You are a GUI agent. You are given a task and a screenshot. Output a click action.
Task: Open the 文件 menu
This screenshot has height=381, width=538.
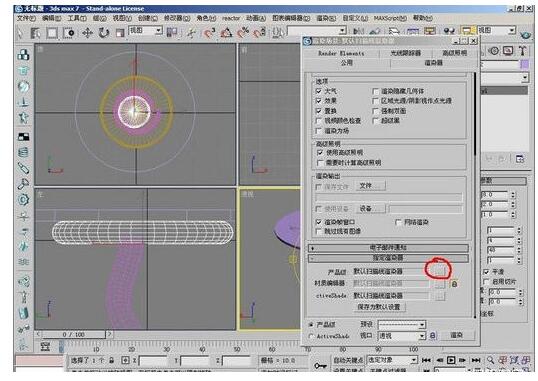[x=26, y=18]
